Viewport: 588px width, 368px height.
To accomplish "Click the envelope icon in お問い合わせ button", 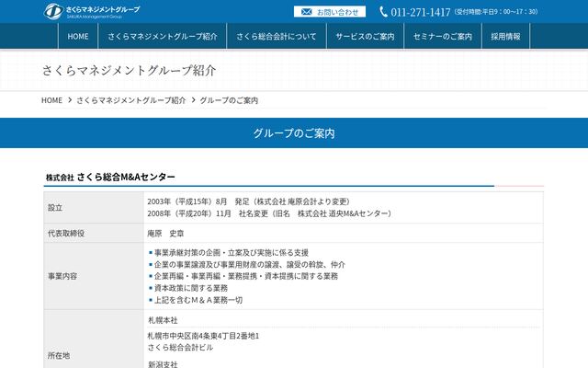I will [x=306, y=12].
